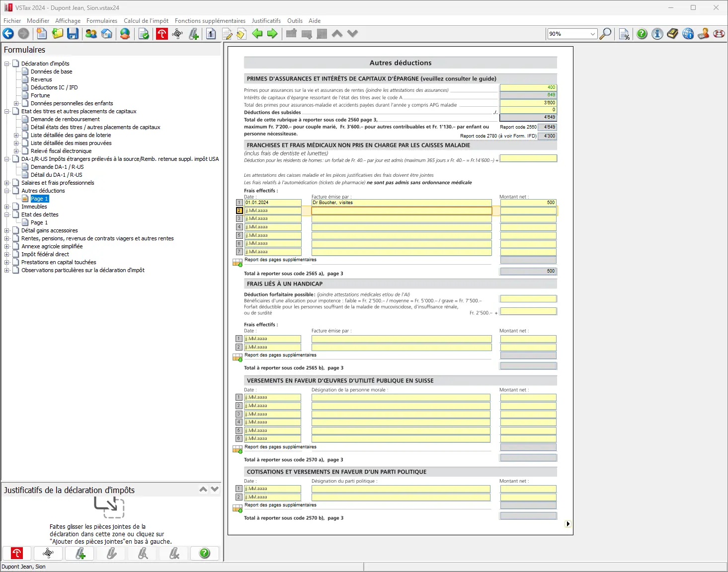728x572 pixels.
Task: Click the QR code scan button in Justificatifs panel
Action: click(x=48, y=553)
